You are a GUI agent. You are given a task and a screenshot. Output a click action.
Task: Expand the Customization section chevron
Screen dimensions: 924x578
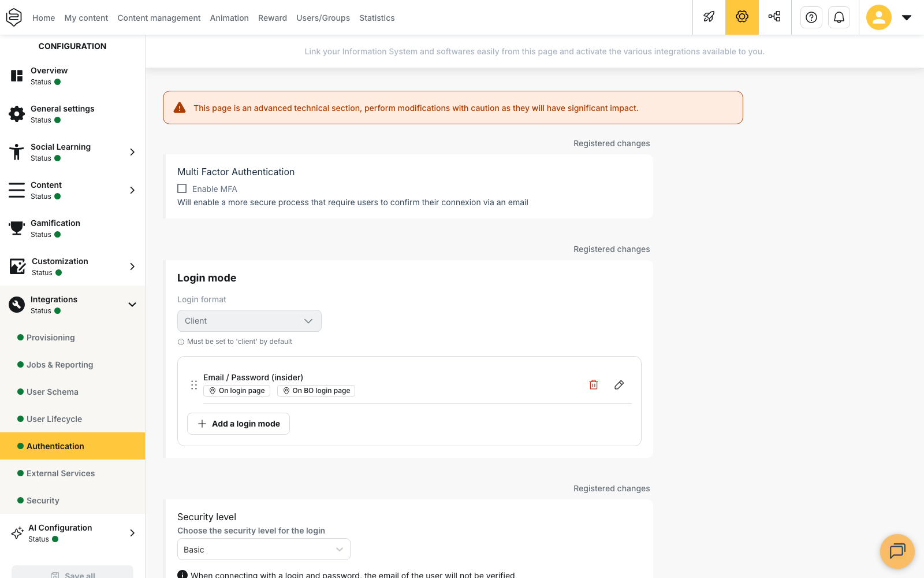tap(132, 266)
